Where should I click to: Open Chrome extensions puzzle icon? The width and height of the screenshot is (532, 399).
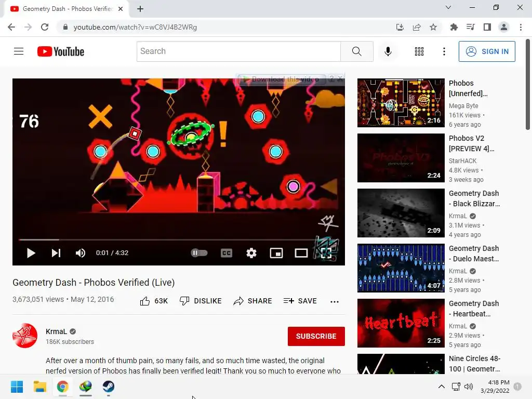click(x=454, y=27)
